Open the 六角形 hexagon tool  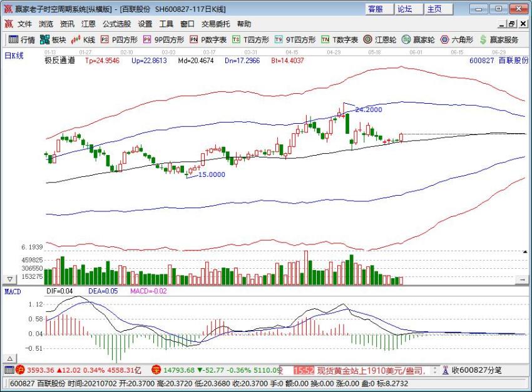tap(457, 40)
